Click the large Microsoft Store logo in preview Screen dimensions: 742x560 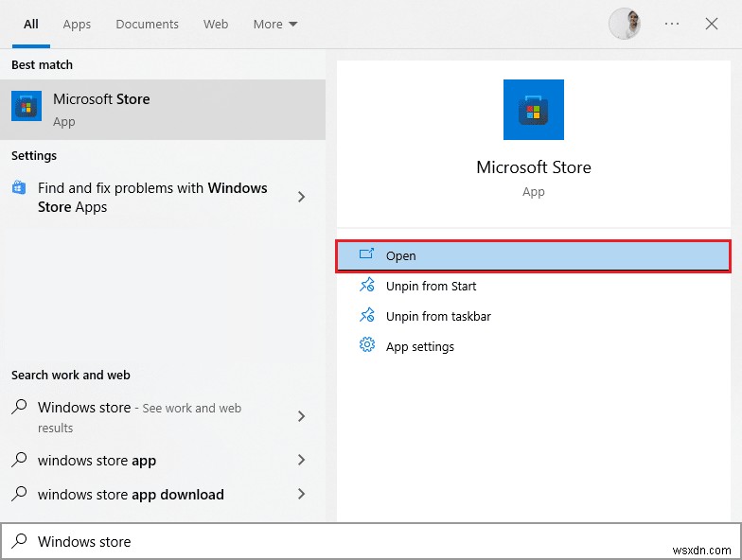533,110
